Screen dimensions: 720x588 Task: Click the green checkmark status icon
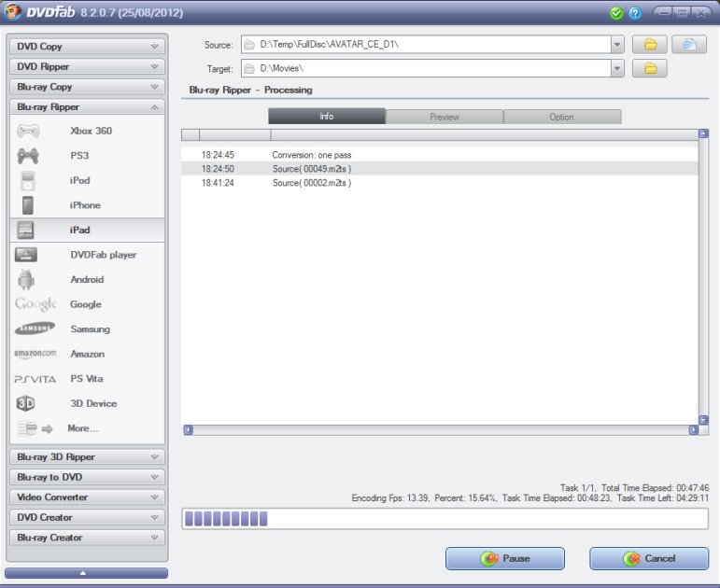click(x=616, y=13)
